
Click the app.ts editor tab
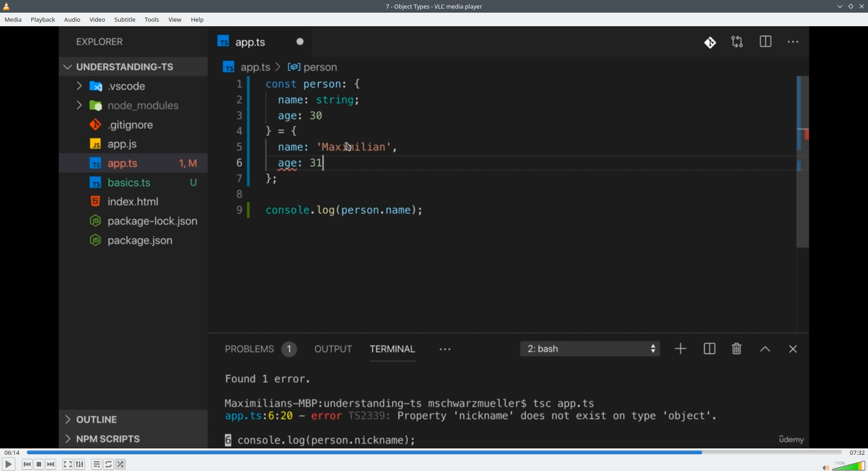click(260, 42)
